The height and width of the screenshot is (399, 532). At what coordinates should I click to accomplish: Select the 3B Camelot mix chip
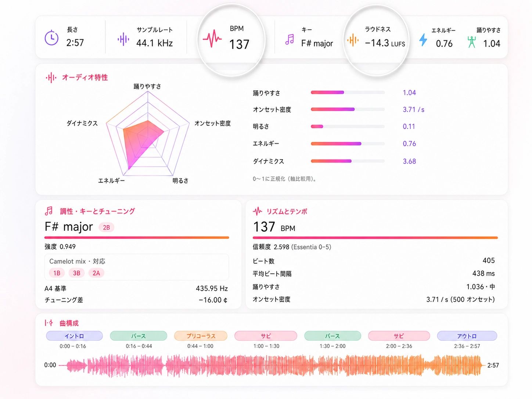point(76,273)
